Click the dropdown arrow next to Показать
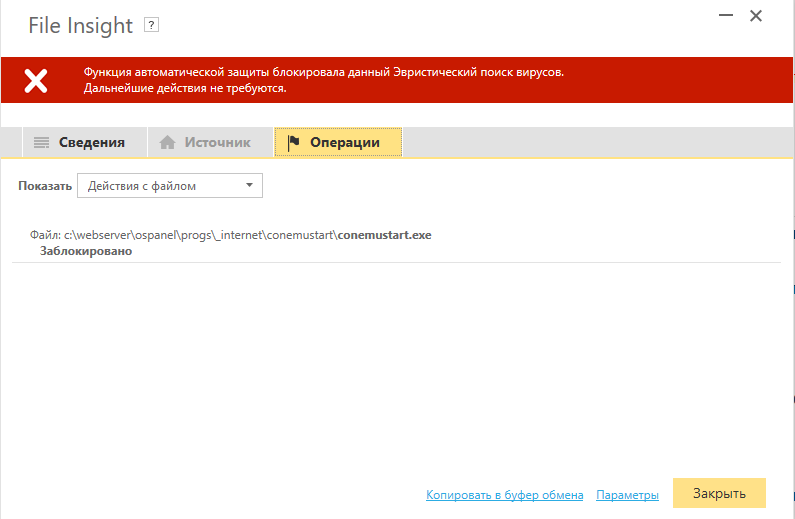 tap(248, 186)
